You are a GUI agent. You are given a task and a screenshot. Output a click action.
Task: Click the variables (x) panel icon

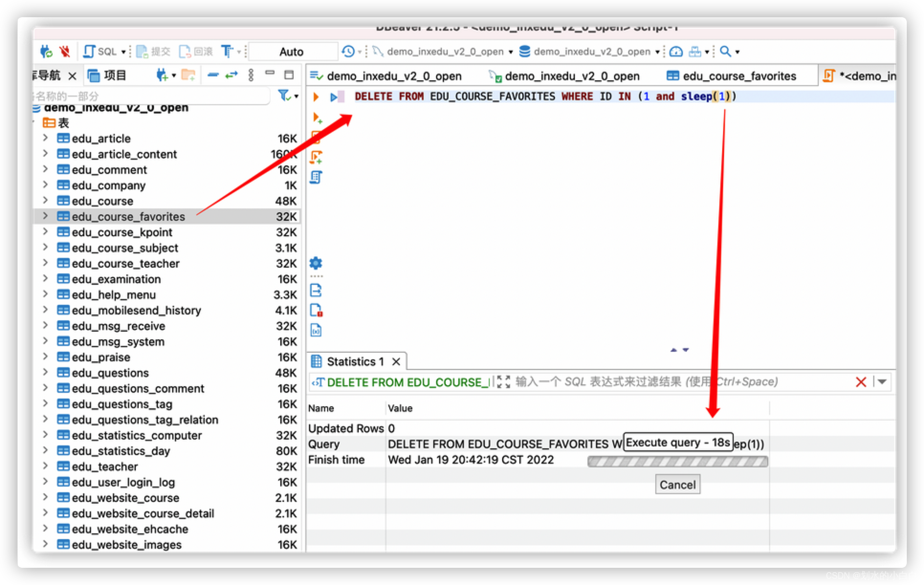(x=316, y=330)
